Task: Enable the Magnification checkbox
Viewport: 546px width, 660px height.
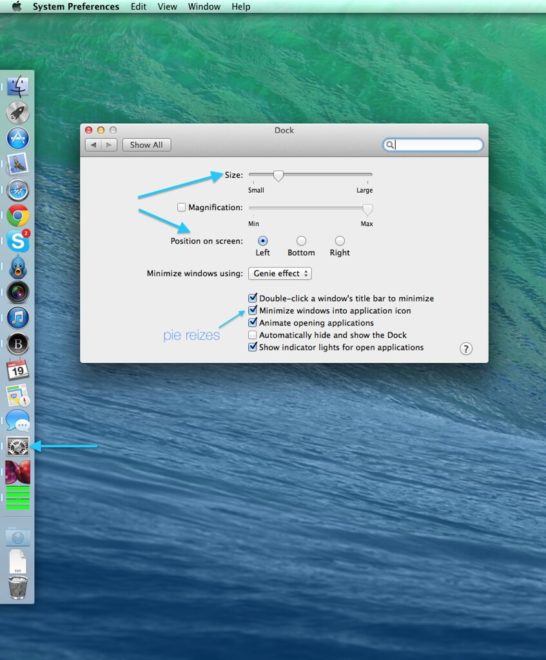Action: pos(181,207)
